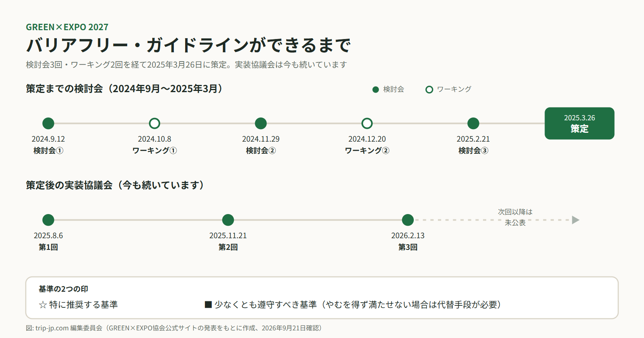Viewport: 644px width, 338px height.
Task: Click the date text 2024.10.8
Action: pyautogui.click(x=155, y=139)
